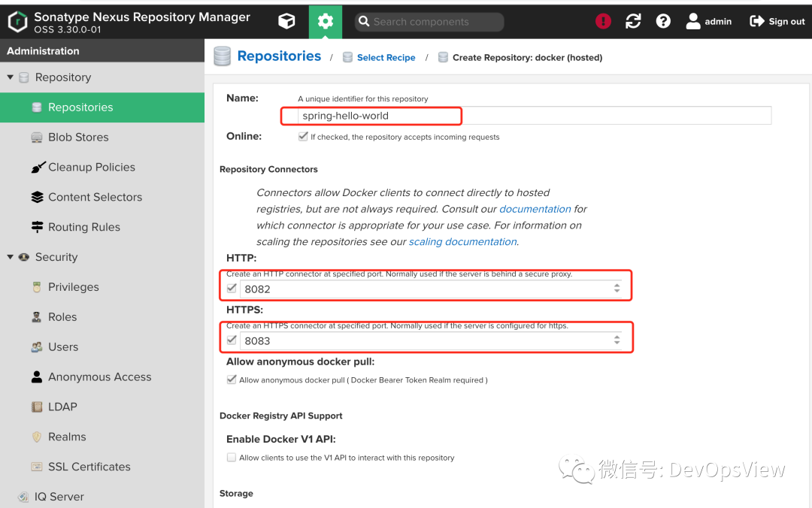Toggle Allow anonymous docker pull checkbox
The image size is (812, 508).
(x=232, y=379)
